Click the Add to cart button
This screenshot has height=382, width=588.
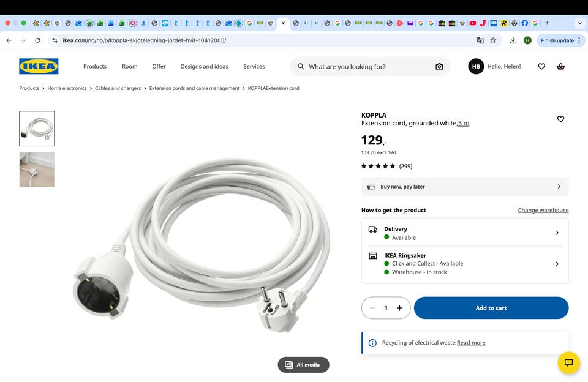coord(491,308)
